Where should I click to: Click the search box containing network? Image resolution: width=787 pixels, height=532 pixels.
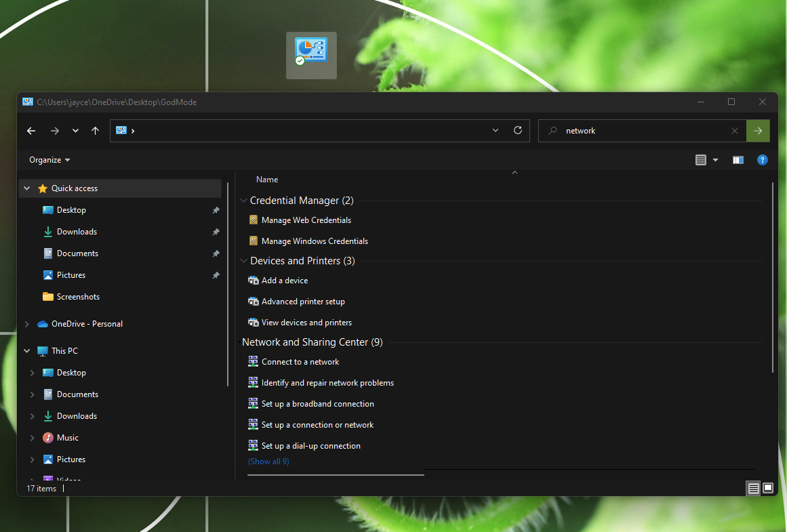click(x=643, y=131)
